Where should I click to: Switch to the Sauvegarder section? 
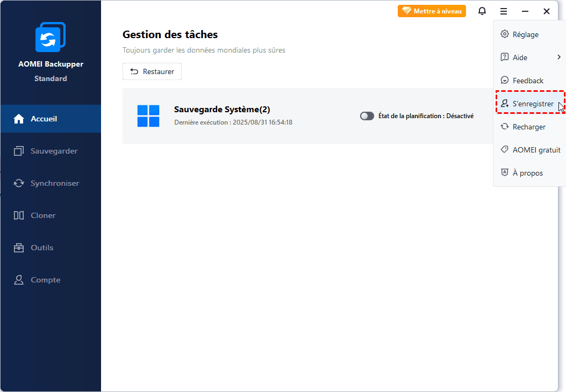click(x=51, y=151)
